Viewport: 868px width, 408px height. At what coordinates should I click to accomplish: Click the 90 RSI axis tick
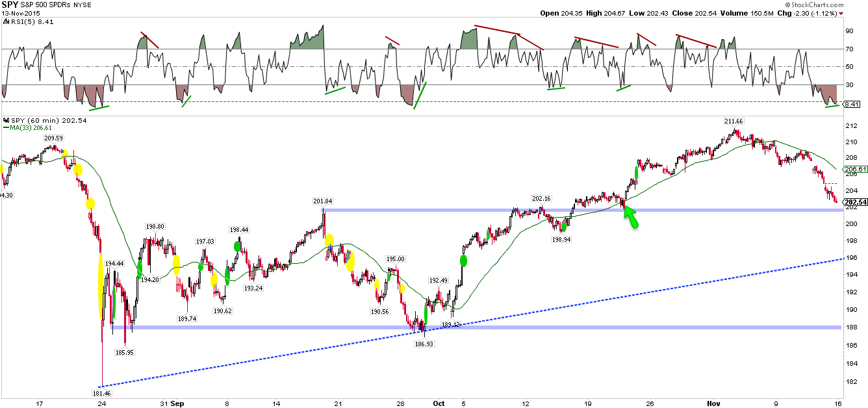pos(849,31)
